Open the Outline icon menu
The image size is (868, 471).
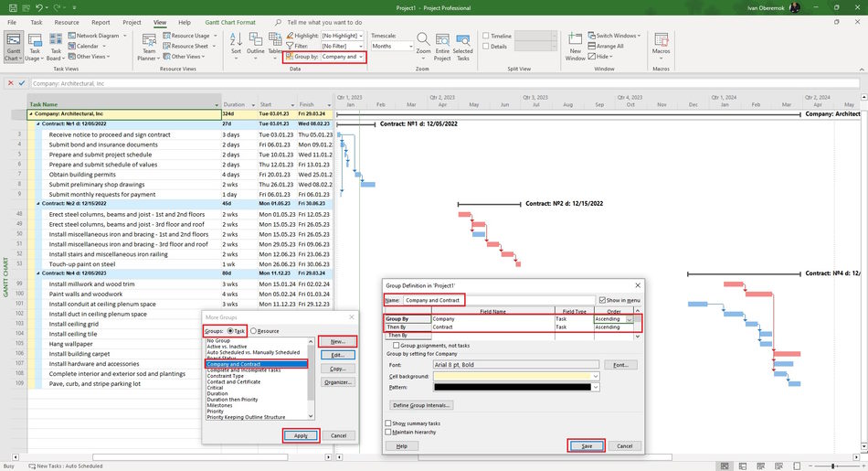coord(255,44)
